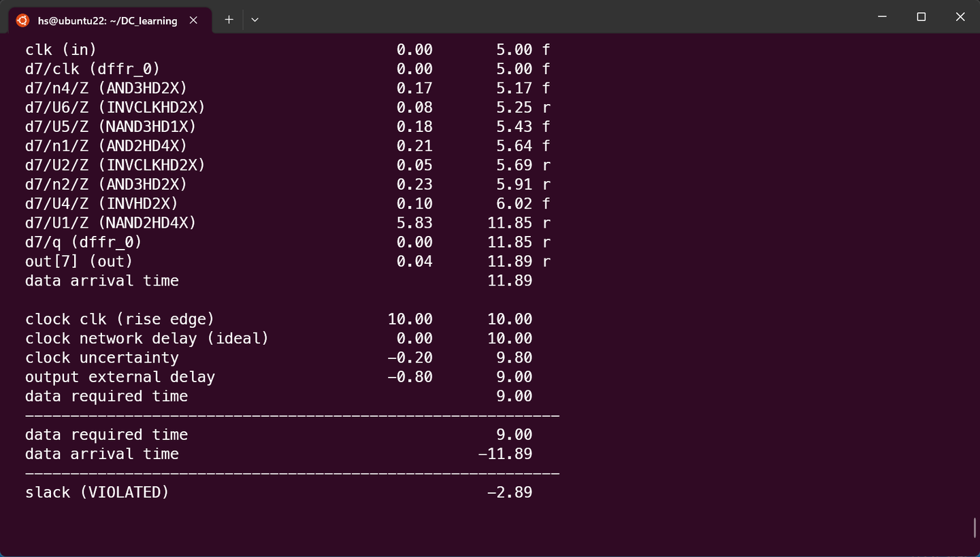Switch to the hs@ubuntu22: ~/DC_learning tab
This screenshot has height=557, width=980.
point(109,20)
